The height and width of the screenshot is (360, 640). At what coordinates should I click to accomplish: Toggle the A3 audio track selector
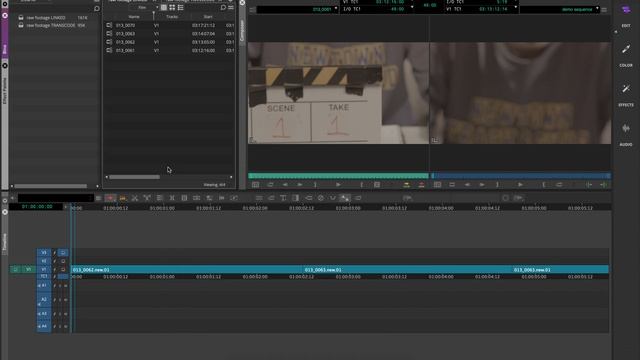[x=43, y=314]
